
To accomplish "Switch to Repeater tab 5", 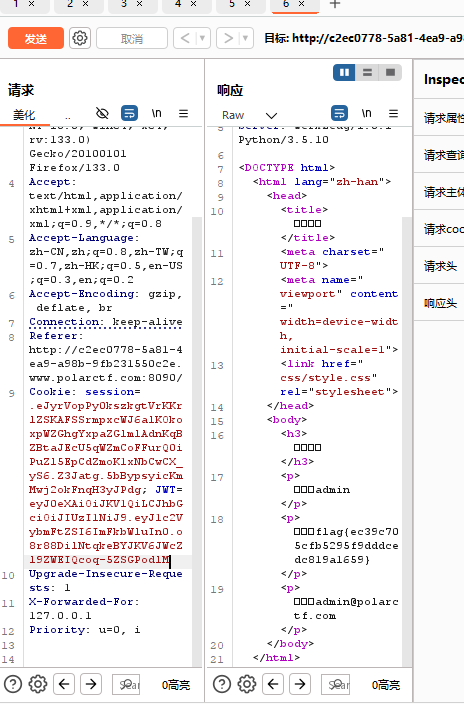I will point(232,4).
